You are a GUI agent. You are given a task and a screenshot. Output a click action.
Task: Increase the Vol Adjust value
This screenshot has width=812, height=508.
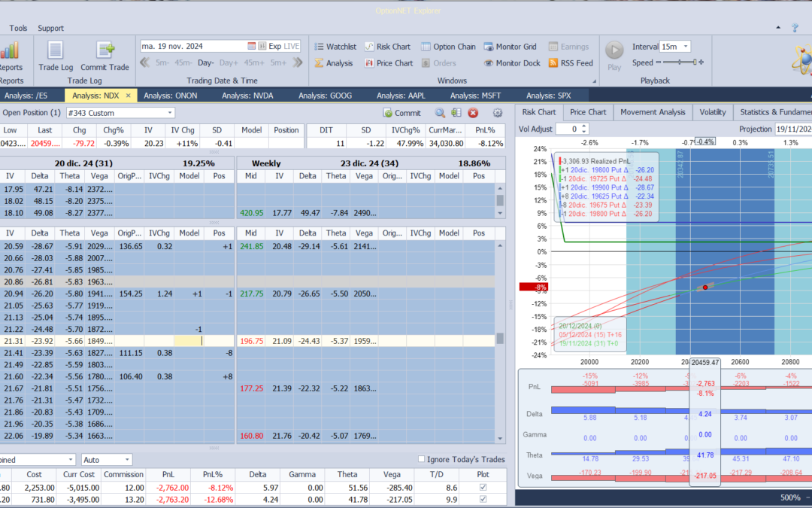tap(585, 126)
